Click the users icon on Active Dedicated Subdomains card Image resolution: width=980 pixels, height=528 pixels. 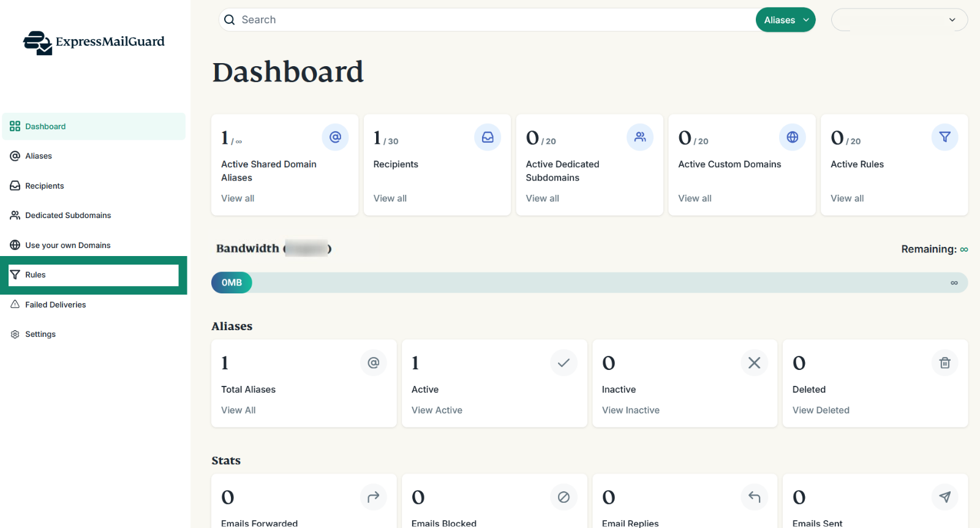[640, 137]
